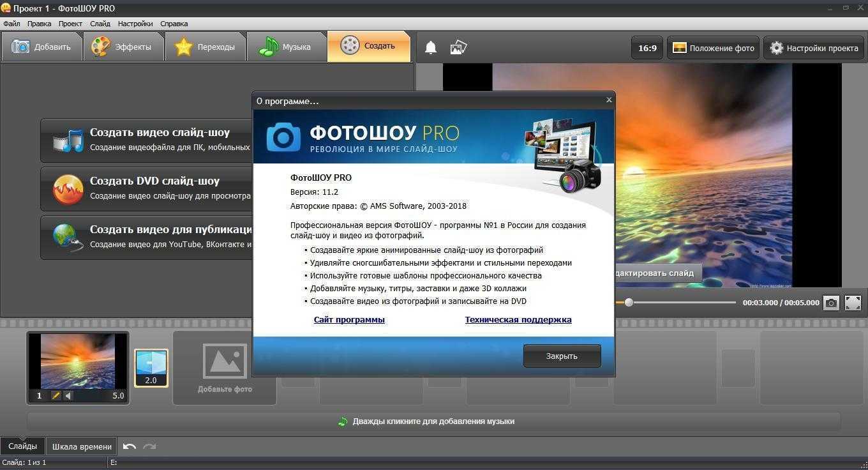
Task: Choose Создать видео слайд-шоу
Action: [147, 140]
